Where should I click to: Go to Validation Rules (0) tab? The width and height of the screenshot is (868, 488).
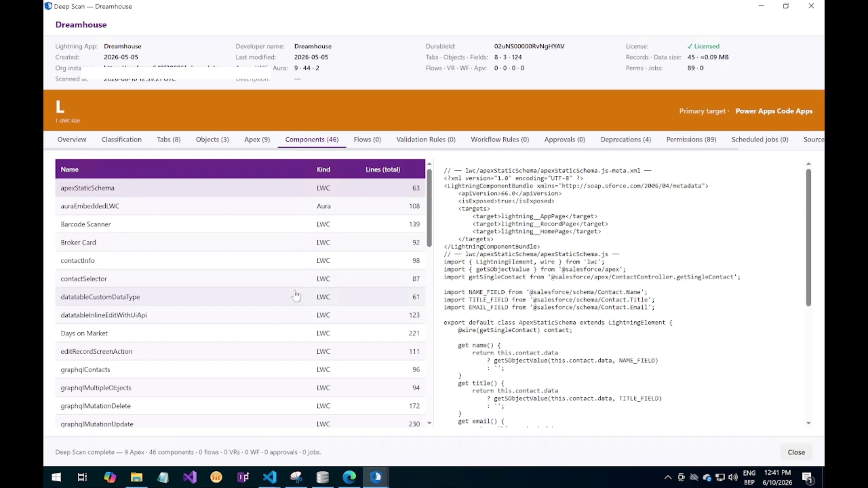coord(426,139)
